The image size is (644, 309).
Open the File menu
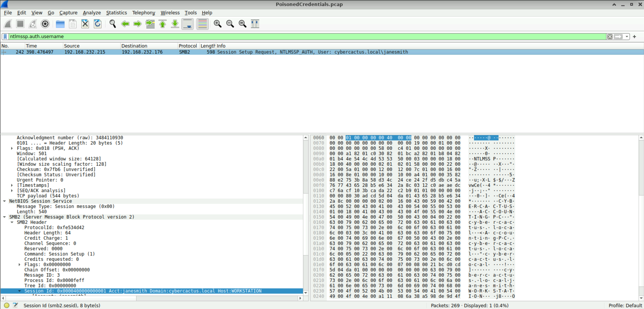(x=8, y=13)
